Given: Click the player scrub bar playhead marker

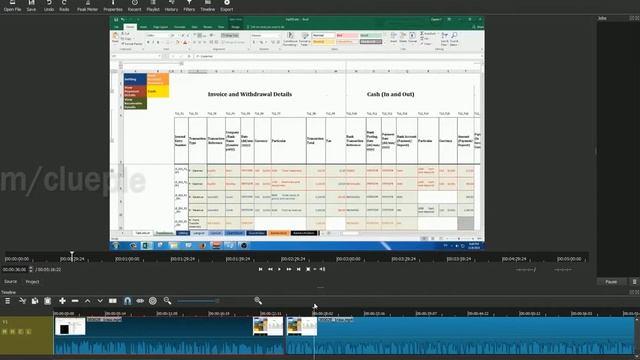Looking at the screenshot, I should point(72,255).
